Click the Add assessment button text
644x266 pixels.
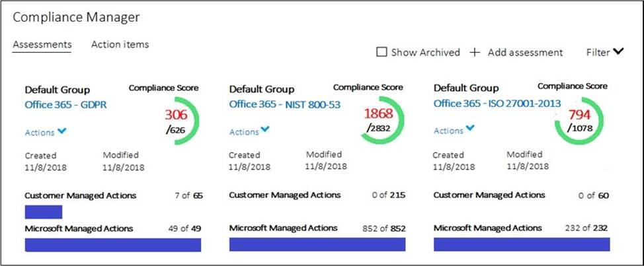525,52
